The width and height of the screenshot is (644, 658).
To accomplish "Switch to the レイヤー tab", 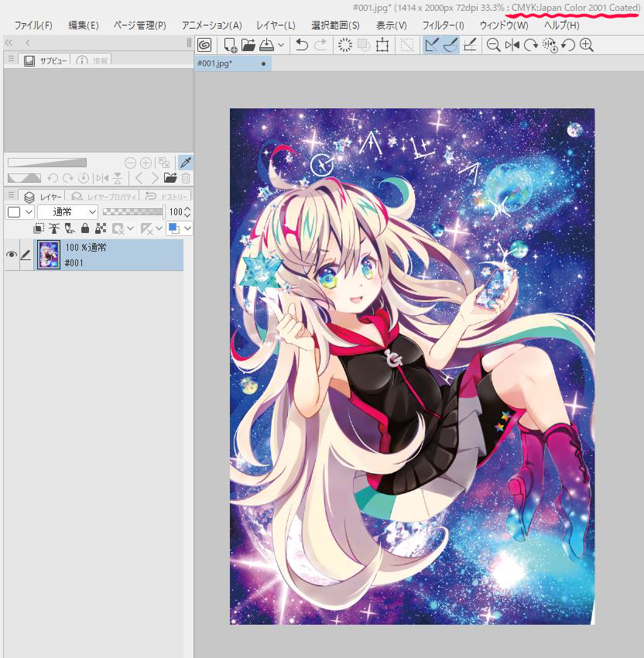I will click(x=43, y=196).
